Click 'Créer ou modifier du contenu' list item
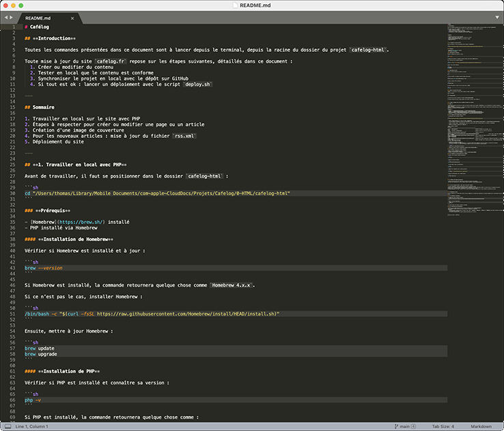Image resolution: width=504 pixels, height=431 pixels. (x=71, y=67)
